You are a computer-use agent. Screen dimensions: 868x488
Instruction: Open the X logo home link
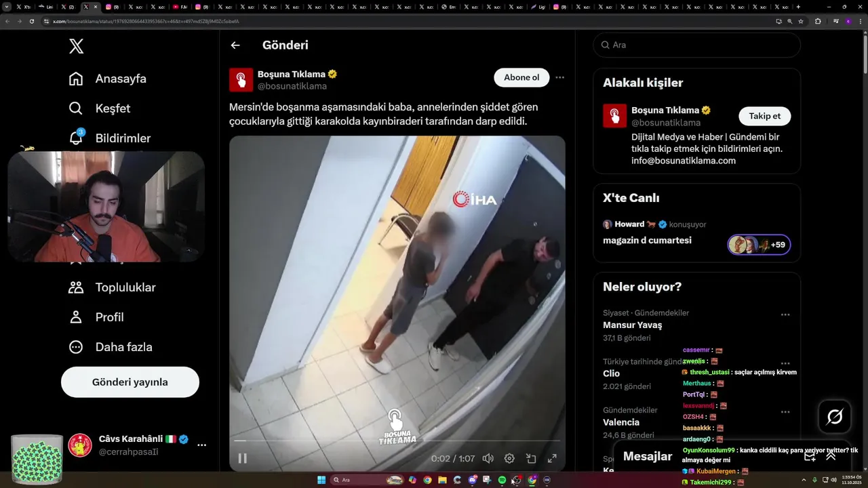[x=77, y=46]
